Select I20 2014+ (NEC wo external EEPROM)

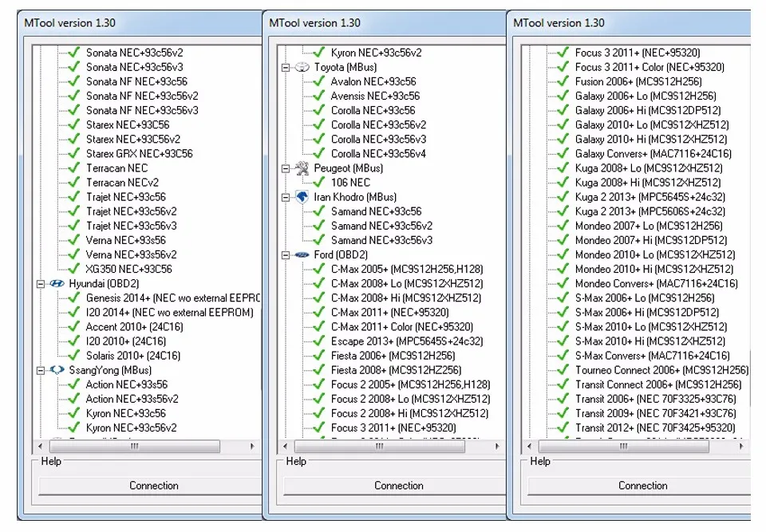(x=169, y=312)
